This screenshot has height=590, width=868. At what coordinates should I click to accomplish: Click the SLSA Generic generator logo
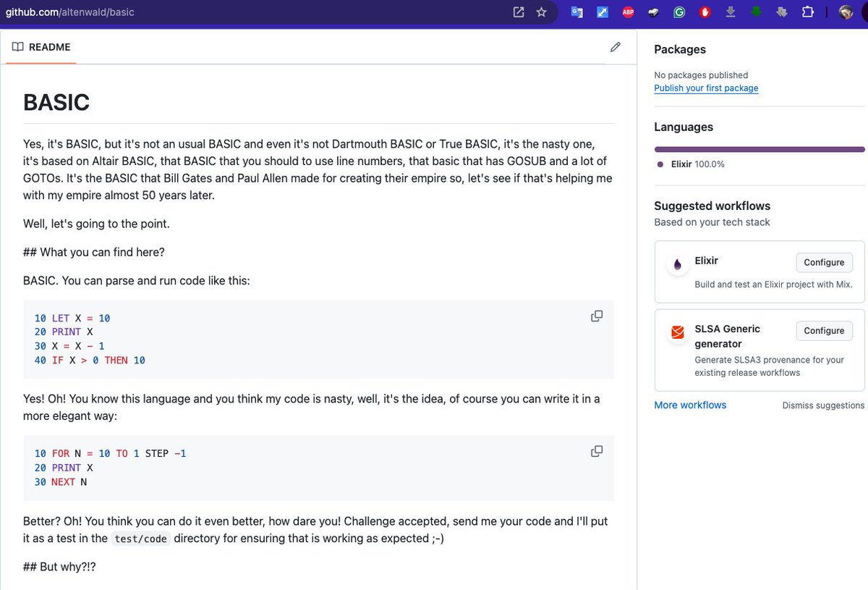[677, 333]
